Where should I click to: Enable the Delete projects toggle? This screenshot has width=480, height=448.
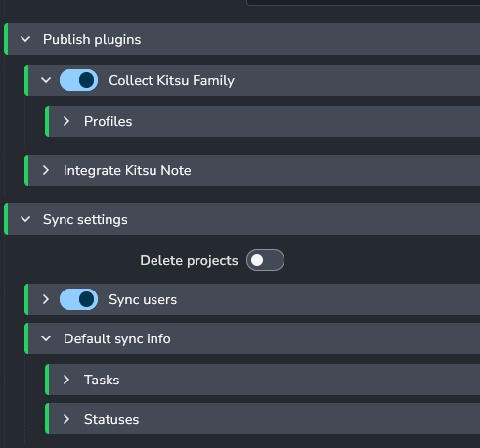pyautogui.click(x=265, y=260)
